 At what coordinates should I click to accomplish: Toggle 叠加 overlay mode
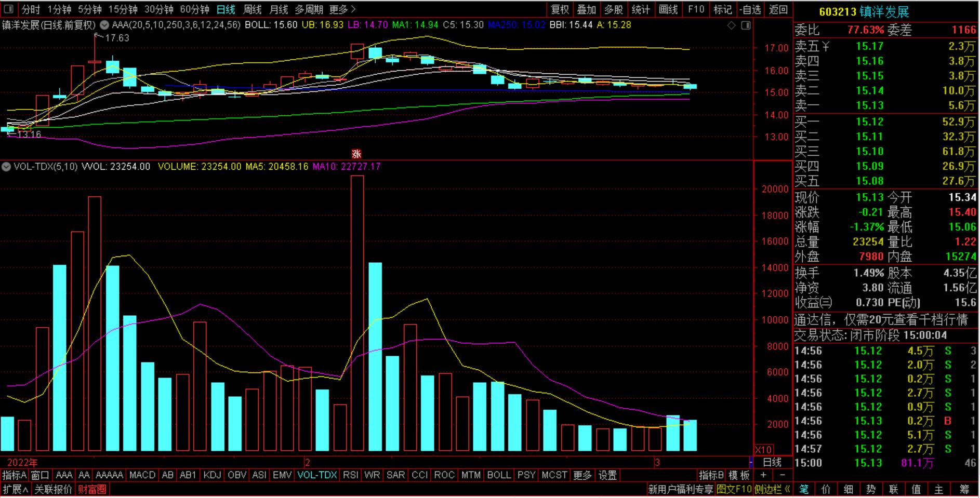(x=587, y=9)
